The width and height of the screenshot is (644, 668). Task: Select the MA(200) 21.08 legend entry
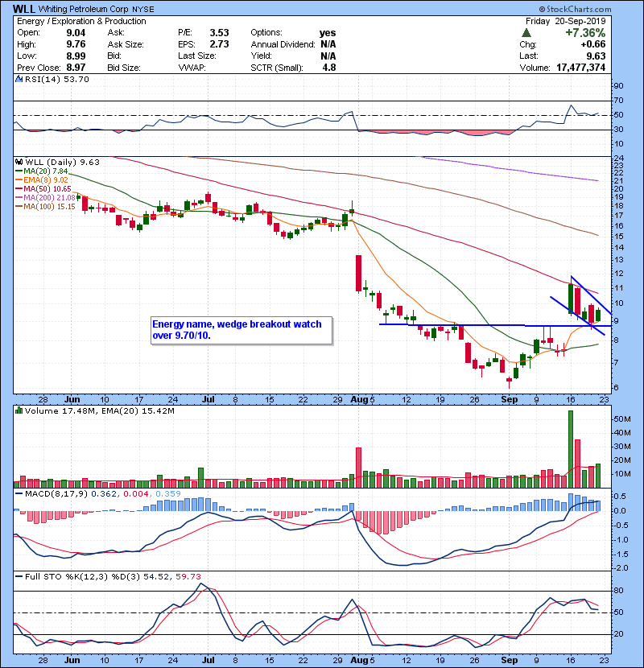[45, 198]
